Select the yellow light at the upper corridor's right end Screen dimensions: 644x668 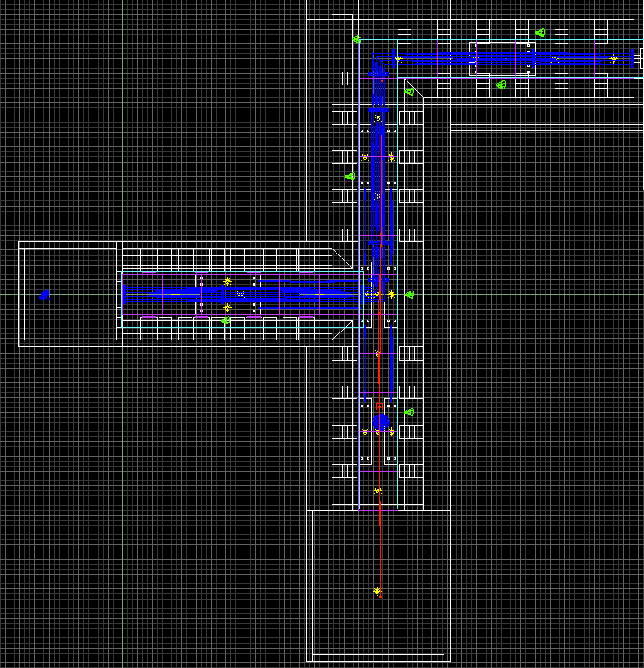(x=613, y=59)
